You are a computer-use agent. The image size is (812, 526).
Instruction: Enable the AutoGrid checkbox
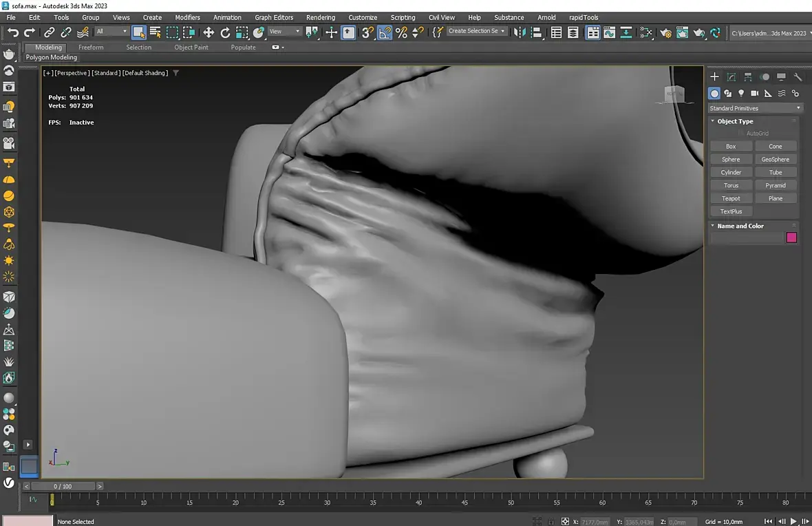[740, 133]
